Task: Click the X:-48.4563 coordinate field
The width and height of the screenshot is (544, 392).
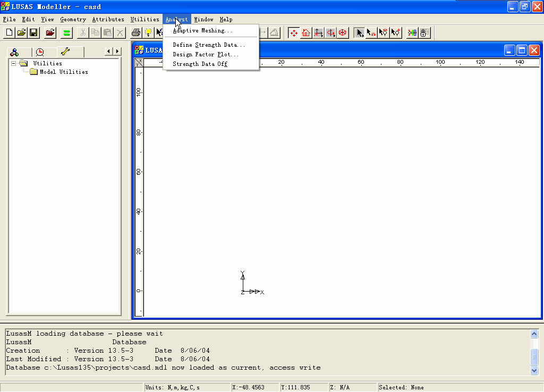Action: [255, 387]
